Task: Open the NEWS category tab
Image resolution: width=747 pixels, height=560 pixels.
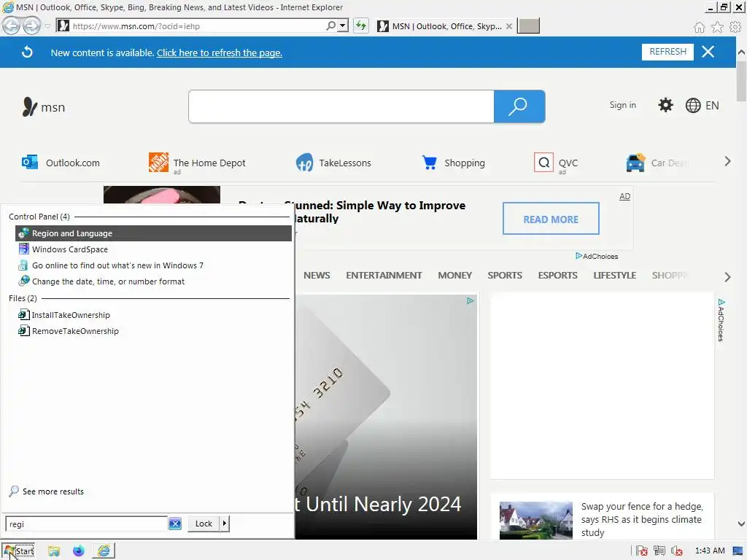Action: (317, 275)
